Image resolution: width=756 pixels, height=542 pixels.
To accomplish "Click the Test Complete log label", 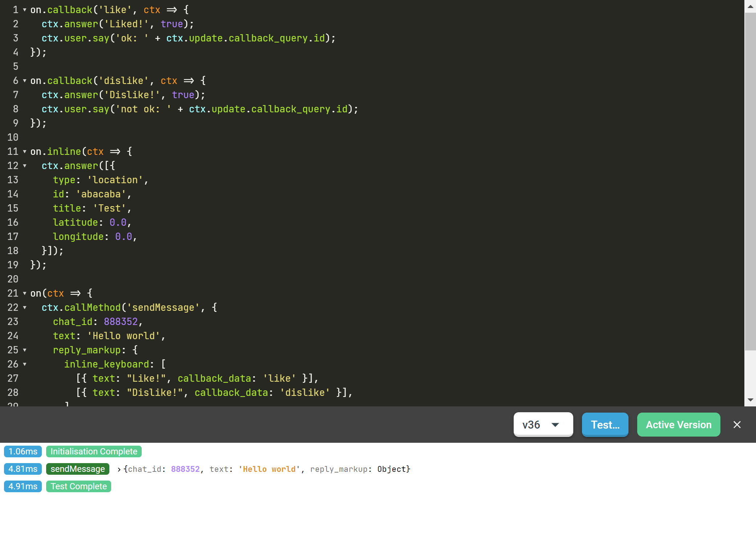I will [78, 486].
